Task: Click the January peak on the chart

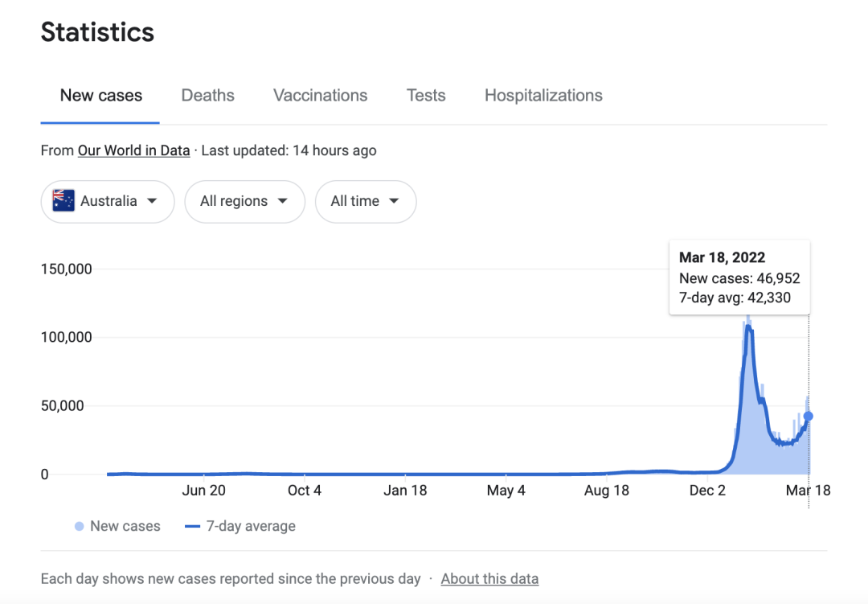Action: (748, 327)
